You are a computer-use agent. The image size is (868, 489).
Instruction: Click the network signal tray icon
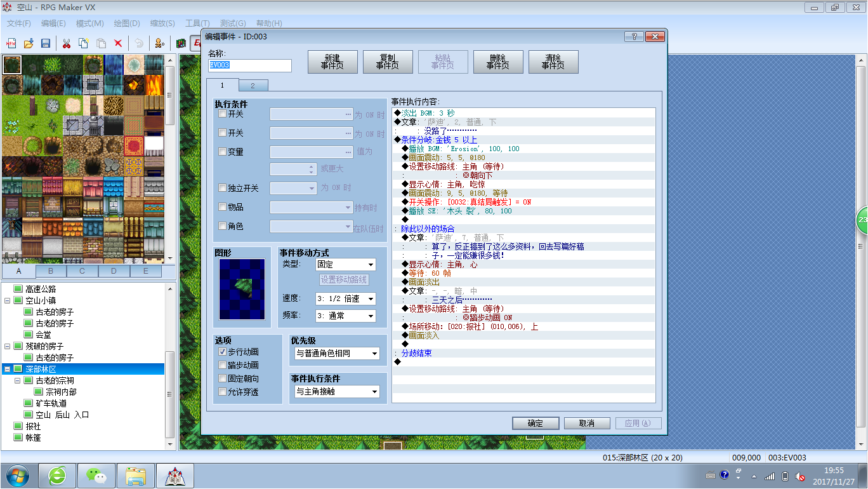point(770,476)
